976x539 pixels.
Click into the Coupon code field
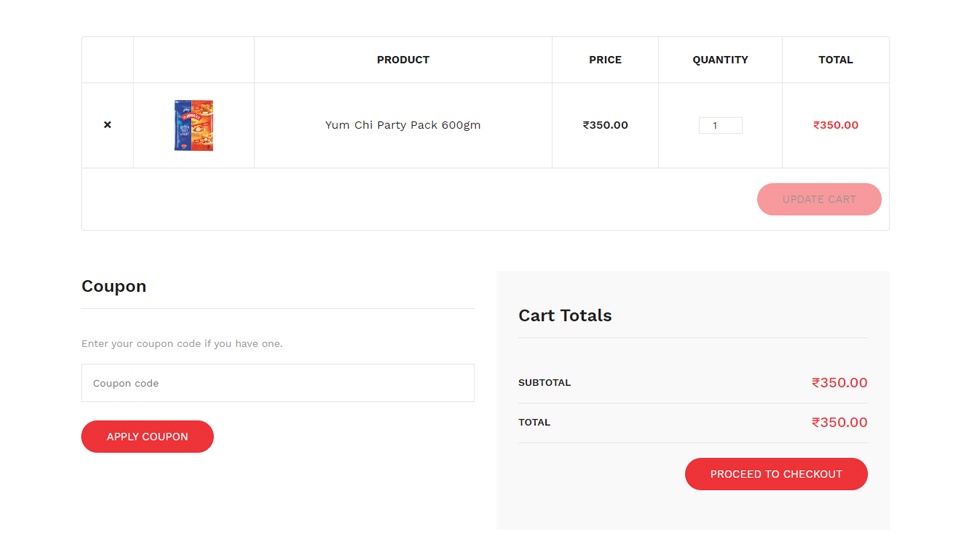coord(278,383)
